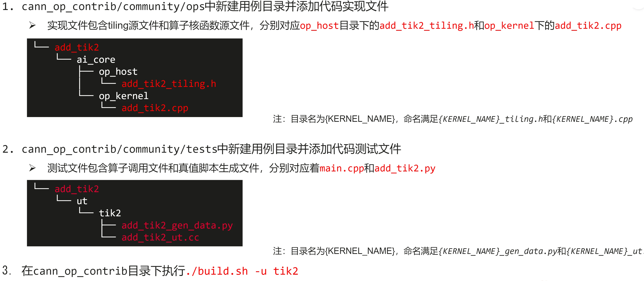The width and height of the screenshot is (644, 281).
Task: Select the tik2 folder in tests tree
Action: click(110, 213)
